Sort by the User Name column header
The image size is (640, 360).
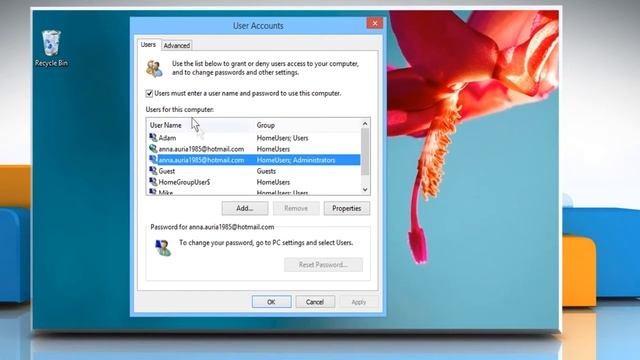[x=200, y=125]
